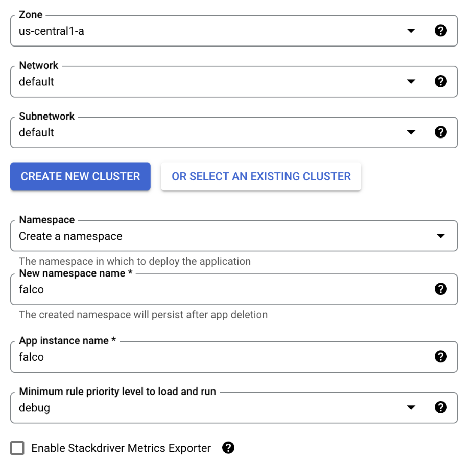Expand the Subnetwork dropdown arrow
Viewport: 476px width, 460px height.
(x=411, y=132)
